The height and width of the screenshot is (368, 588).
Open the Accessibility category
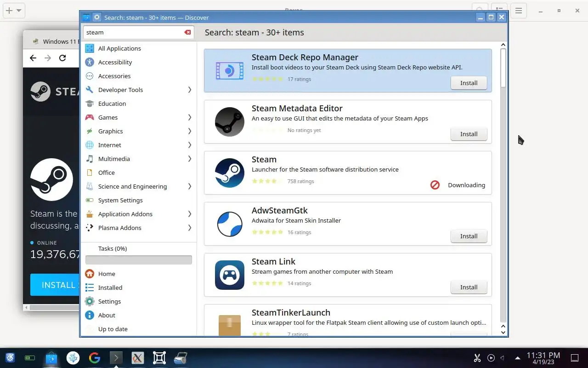point(138,62)
